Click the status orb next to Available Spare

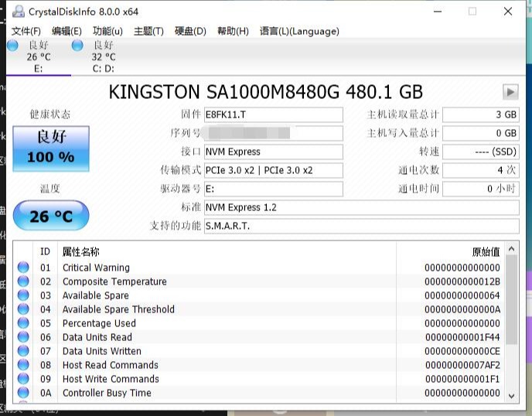pos(23,295)
